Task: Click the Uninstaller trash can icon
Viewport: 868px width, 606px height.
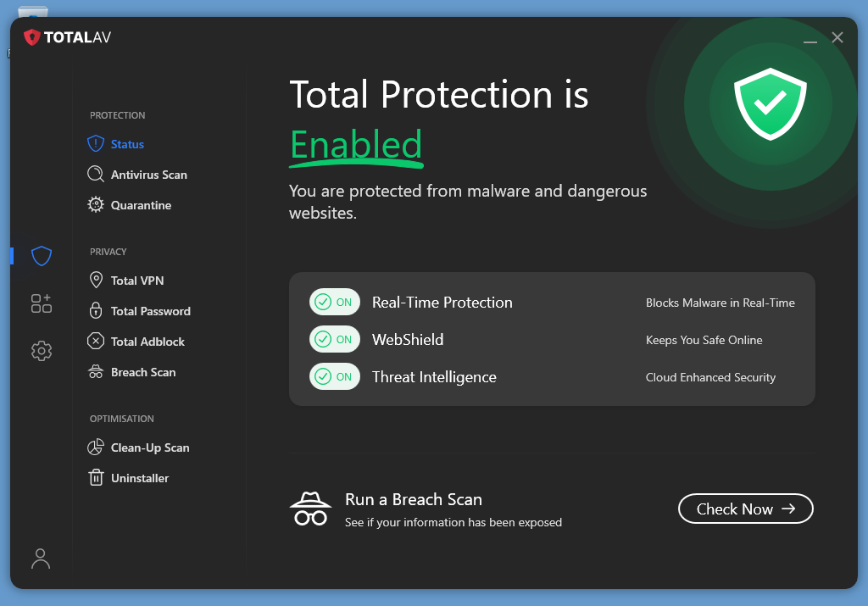Action: point(96,478)
